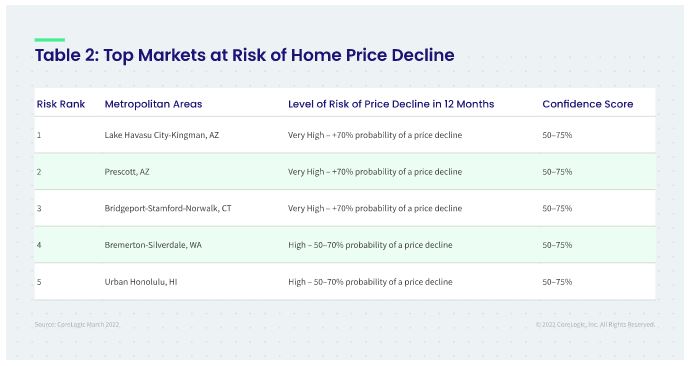Click Prescott's Very High risk text
The image size is (691, 366).
(375, 172)
